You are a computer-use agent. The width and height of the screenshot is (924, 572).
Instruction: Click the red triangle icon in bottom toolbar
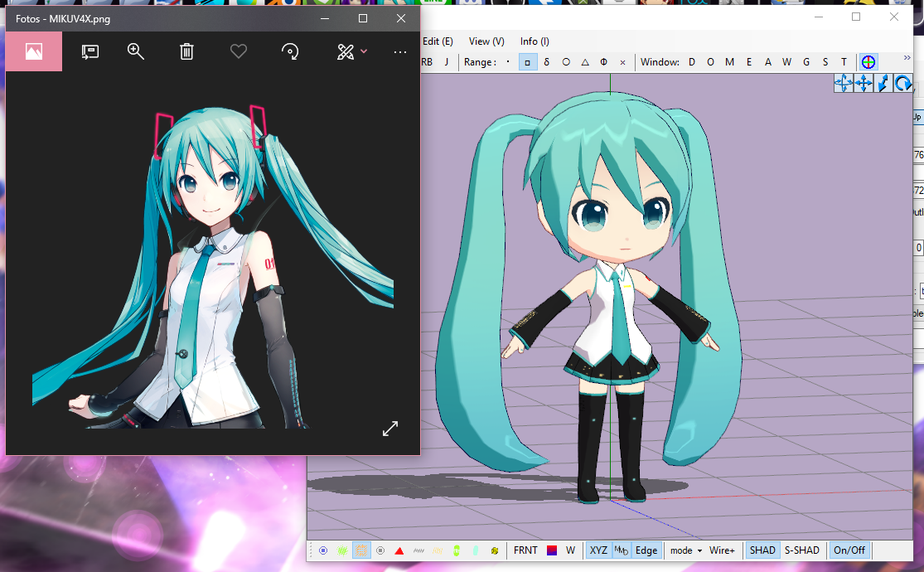click(x=399, y=550)
